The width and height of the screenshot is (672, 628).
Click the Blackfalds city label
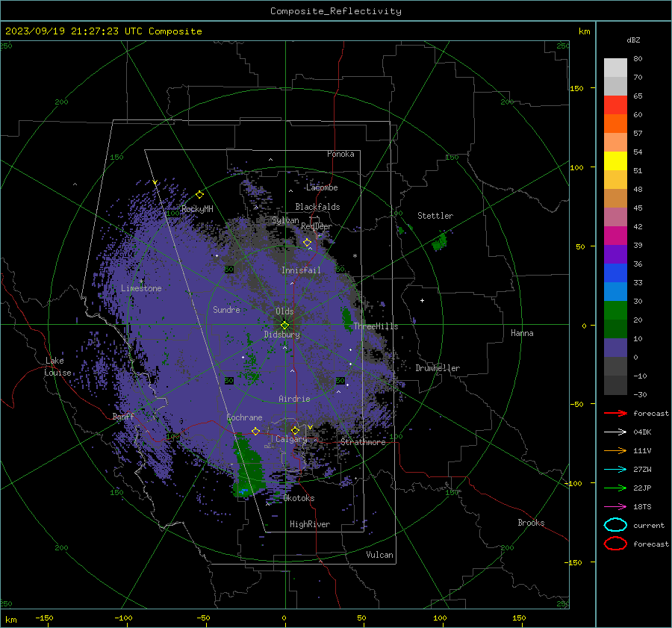317,207
